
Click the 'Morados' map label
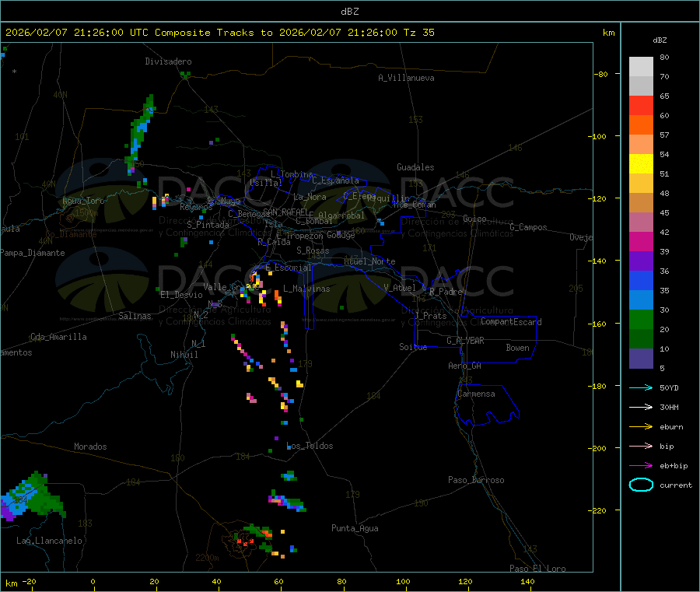(x=90, y=447)
